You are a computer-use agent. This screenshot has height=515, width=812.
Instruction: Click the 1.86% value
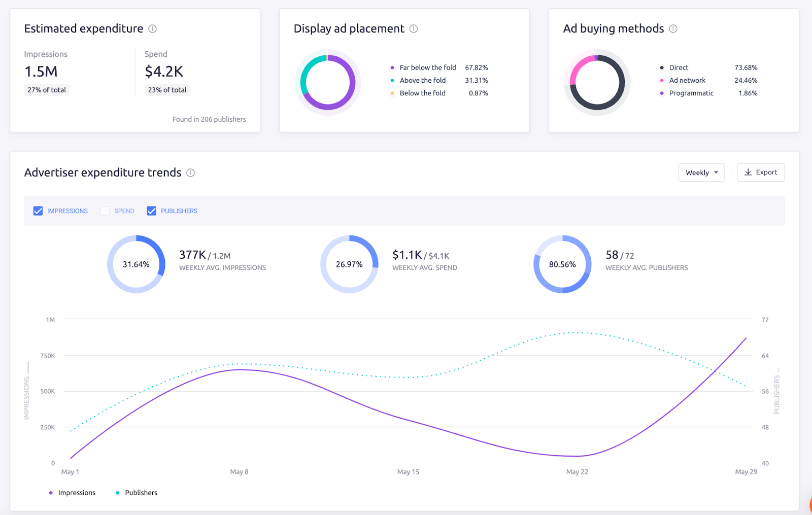point(748,93)
